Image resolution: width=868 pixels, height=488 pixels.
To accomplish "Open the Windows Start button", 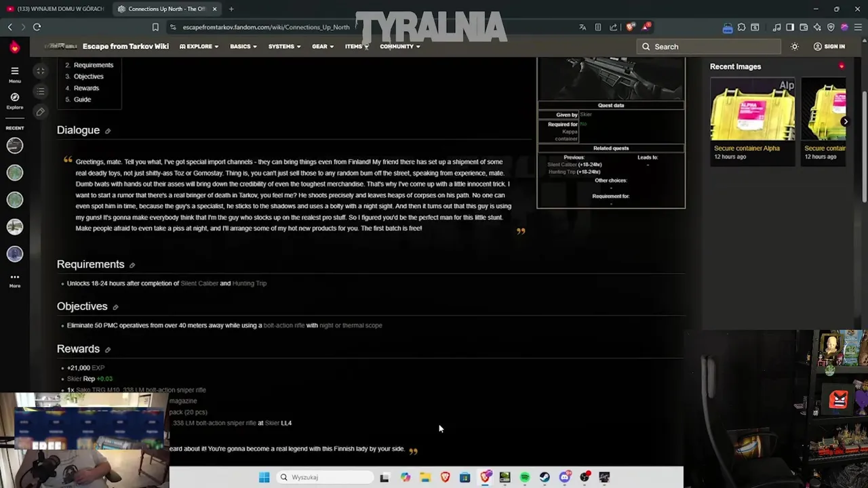I will (x=264, y=477).
